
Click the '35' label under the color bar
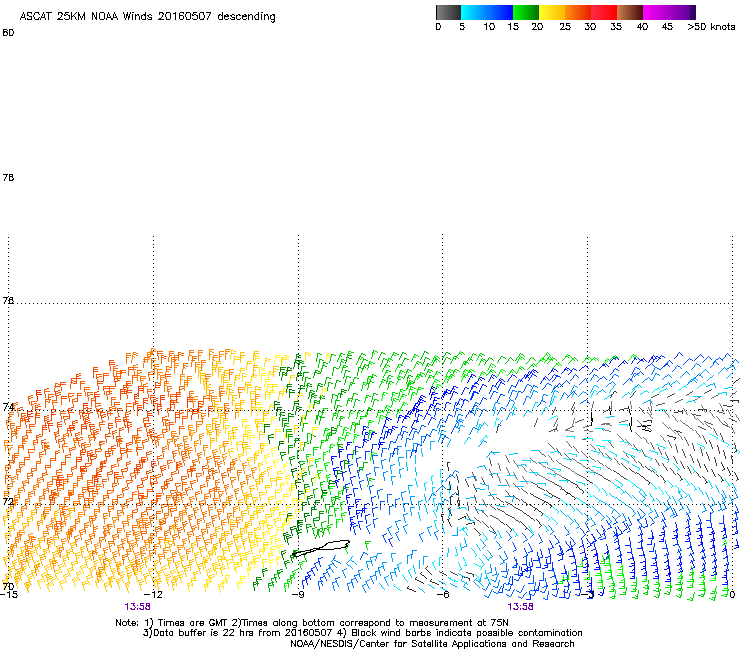point(616,27)
